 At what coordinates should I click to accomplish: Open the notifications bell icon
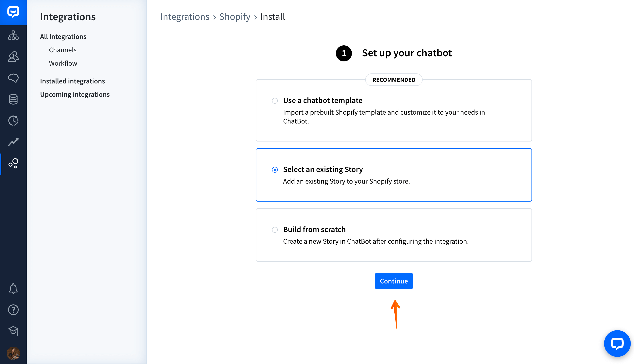pyautogui.click(x=13, y=288)
